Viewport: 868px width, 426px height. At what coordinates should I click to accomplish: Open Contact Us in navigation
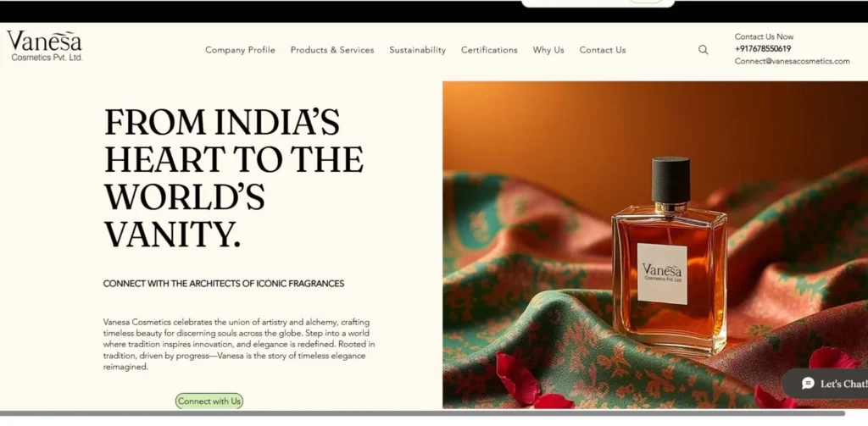[x=603, y=50]
